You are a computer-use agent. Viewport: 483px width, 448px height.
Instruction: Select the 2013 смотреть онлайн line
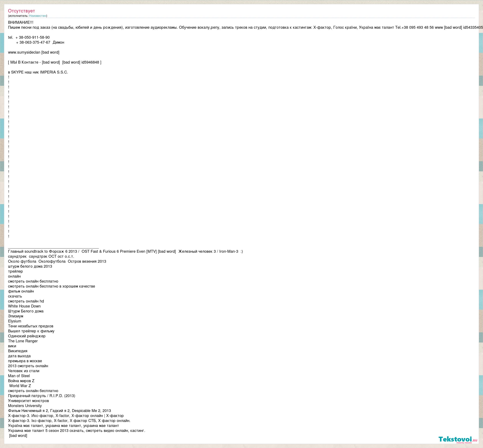[28, 366]
